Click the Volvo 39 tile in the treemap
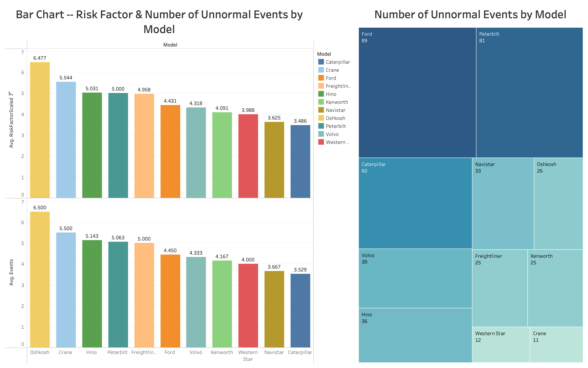This screenshot has width=588, height=368. tap(415, 278)
